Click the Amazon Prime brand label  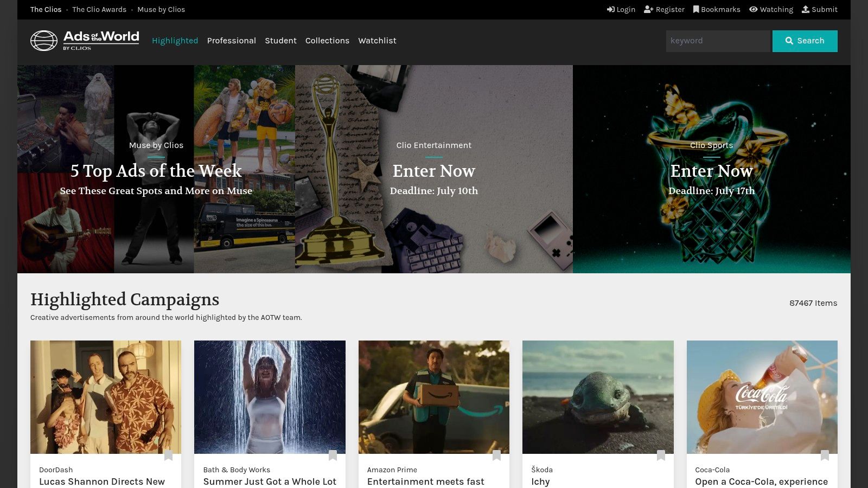pos(392,470)
